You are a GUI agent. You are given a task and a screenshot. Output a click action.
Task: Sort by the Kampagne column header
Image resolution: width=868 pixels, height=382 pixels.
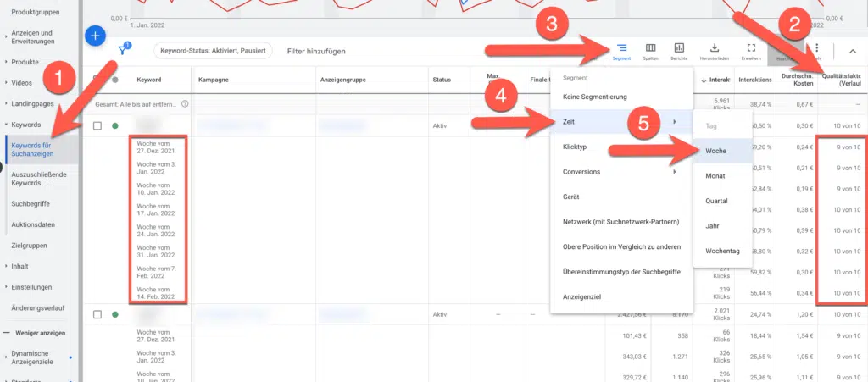tap(213, 80)
